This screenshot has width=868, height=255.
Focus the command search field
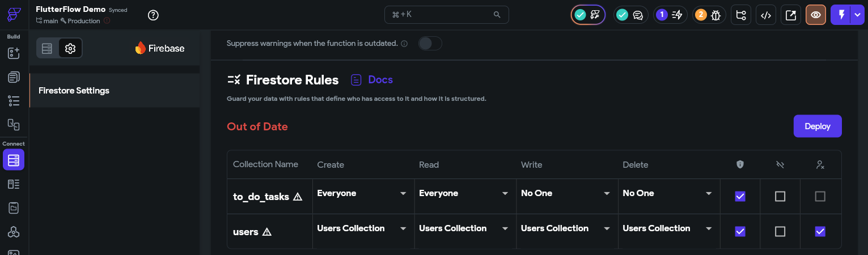point(446,15)
